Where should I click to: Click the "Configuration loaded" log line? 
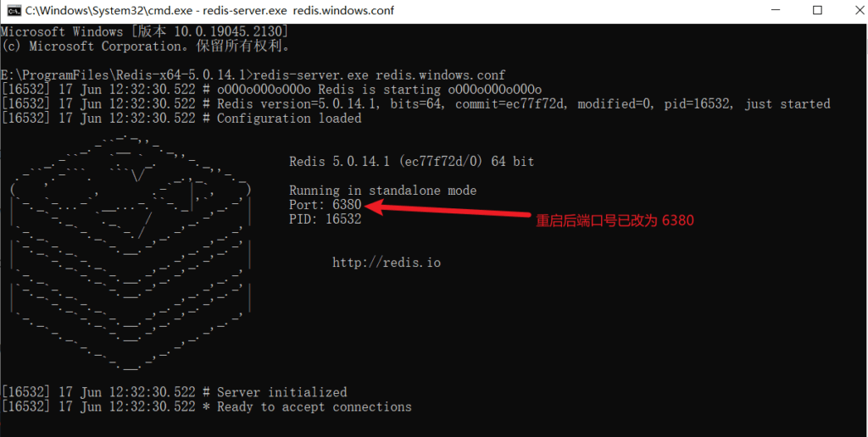coord(288,119)
